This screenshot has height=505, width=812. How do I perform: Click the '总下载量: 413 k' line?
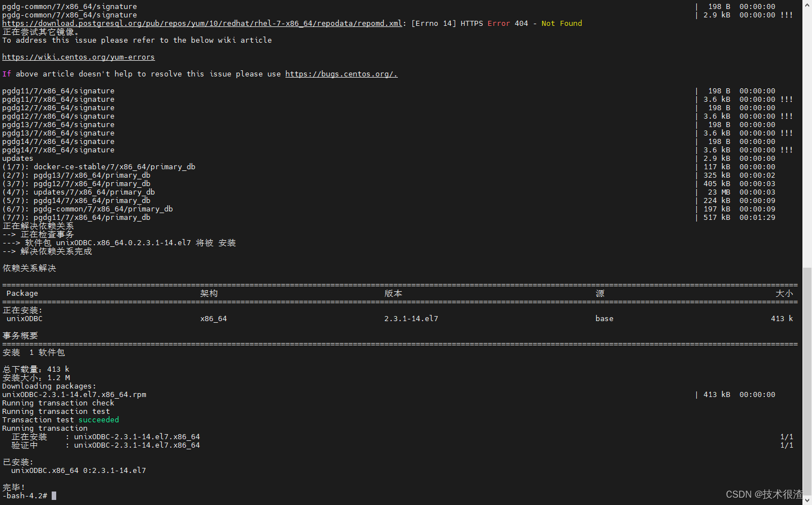(x=36, y=369)
